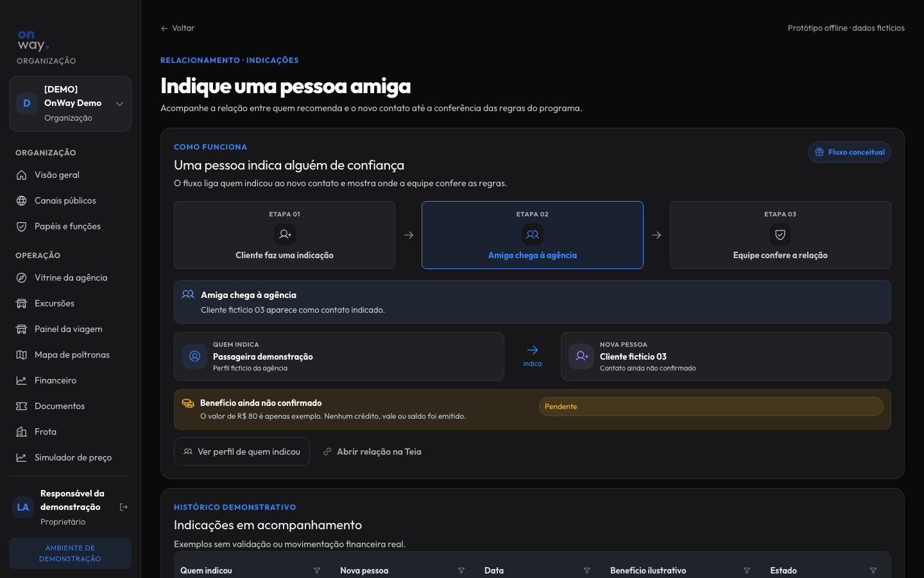
Task: Click the Ambiente de demonstração button
Action: pyautogui.click(x=70, y=553)
